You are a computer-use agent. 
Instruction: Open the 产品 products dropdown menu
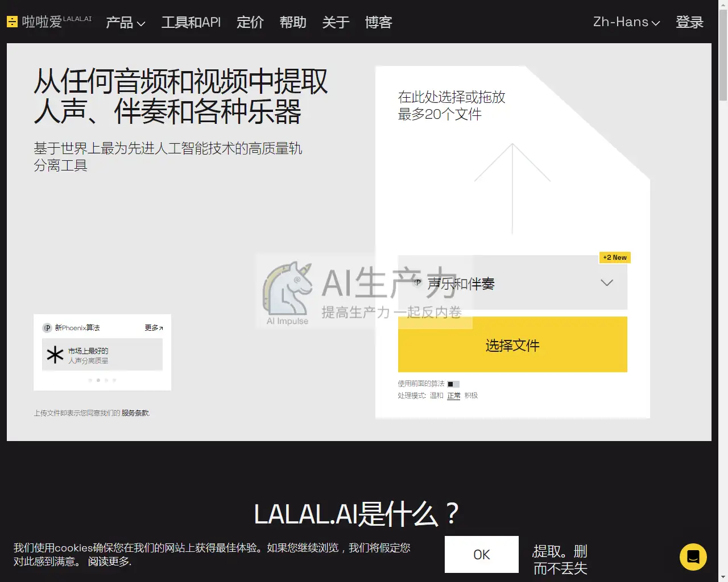(126, 22)
